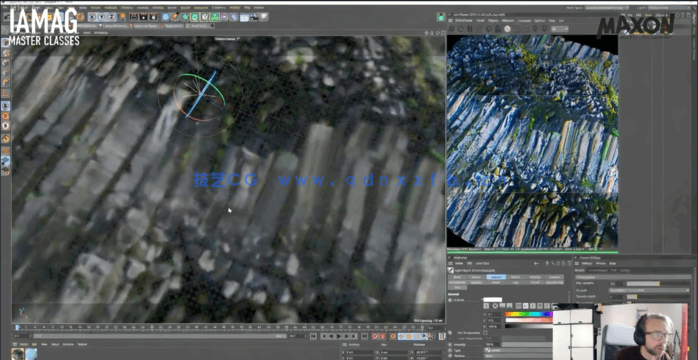The height and width of the screenshot is (360, 698).
Task: Toggle Rotation keyframe recording
Action: (416, 336)
